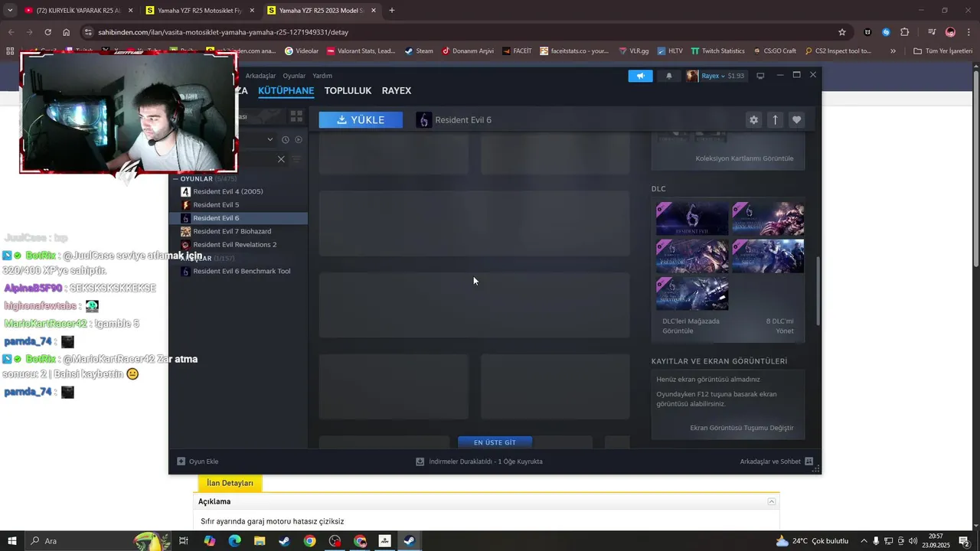The image size is (980, 551).
Task: Click the browser address bar URL
Action: coord(224,32)
